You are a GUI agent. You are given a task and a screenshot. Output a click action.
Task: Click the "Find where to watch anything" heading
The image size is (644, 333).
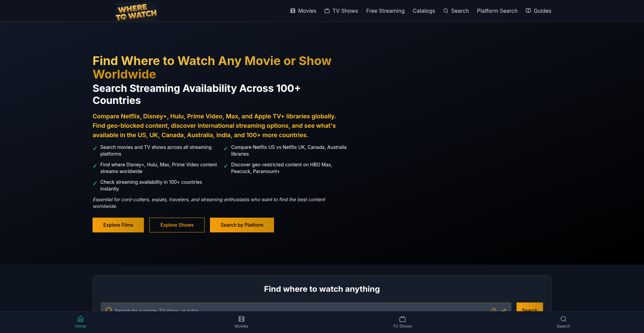click(x=322, y=289)
